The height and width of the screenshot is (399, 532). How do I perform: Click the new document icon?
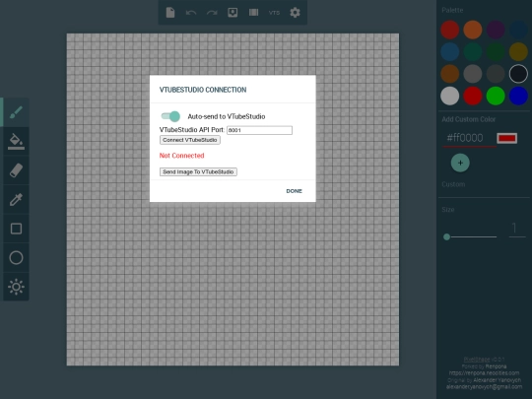170,13
